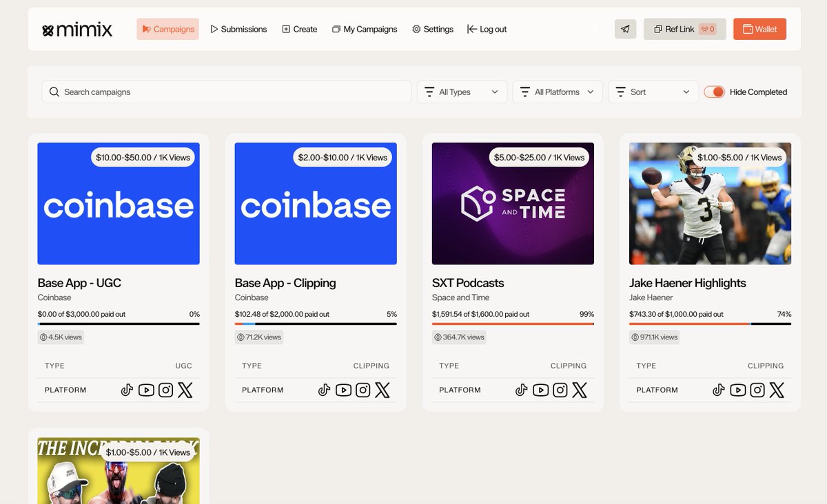This screenshot has width=827, height=504.
Task: Click the Search campaigns field
Action: point(227,92)
